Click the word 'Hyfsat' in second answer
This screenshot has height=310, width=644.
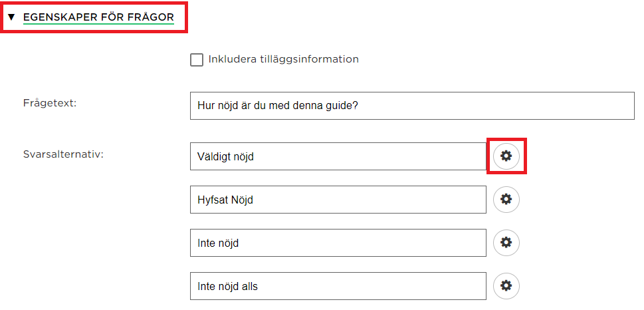[213, 200]
